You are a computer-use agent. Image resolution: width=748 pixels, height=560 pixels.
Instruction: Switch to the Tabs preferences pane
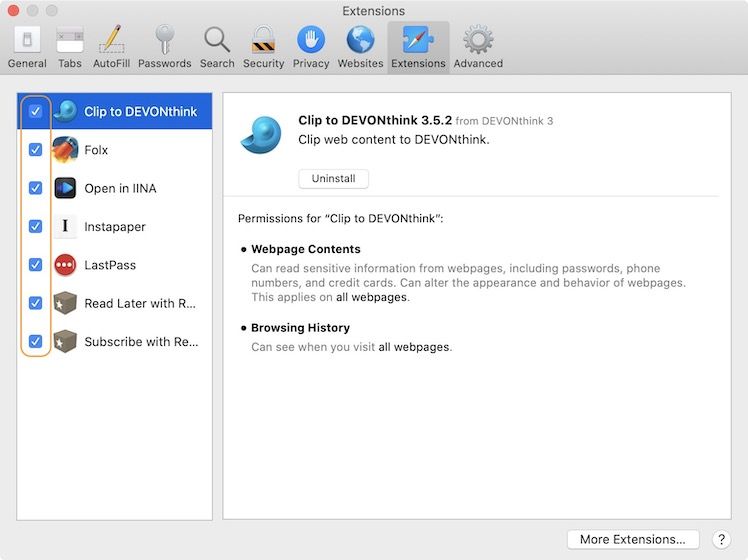70,47
